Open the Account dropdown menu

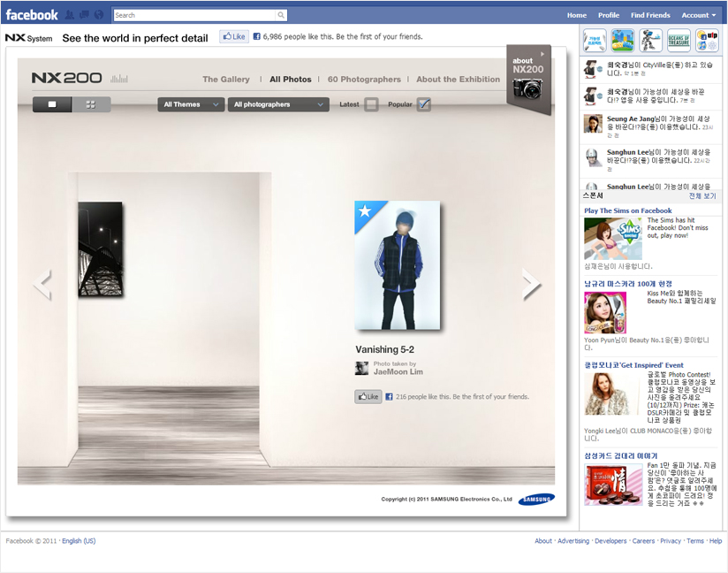coord(698,15)
